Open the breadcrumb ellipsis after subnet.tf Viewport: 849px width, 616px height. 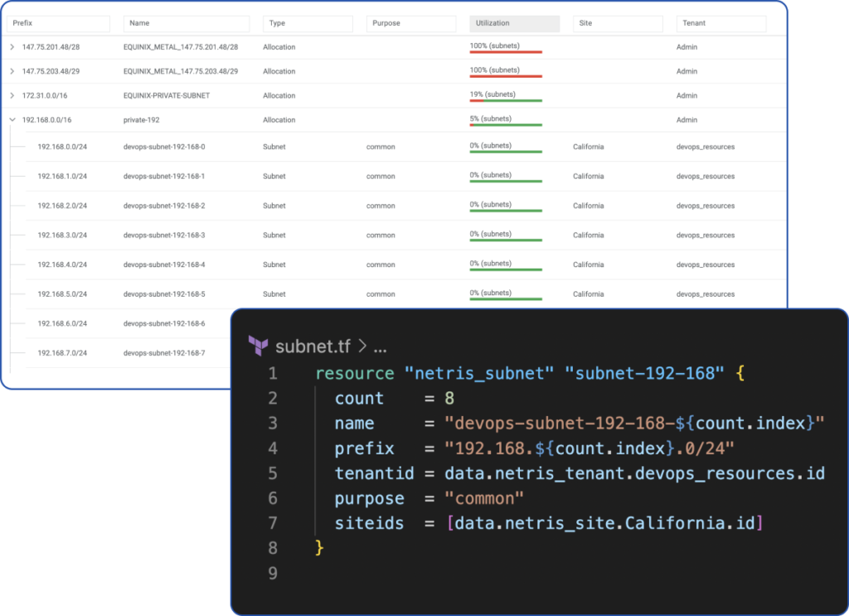(380, 347)
